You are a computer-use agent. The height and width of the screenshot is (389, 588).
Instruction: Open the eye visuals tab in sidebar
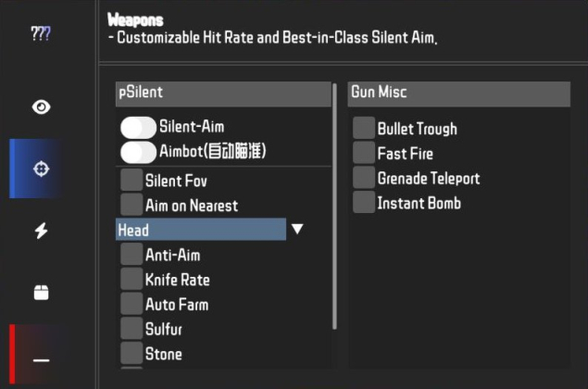click(x=41, y=107)
